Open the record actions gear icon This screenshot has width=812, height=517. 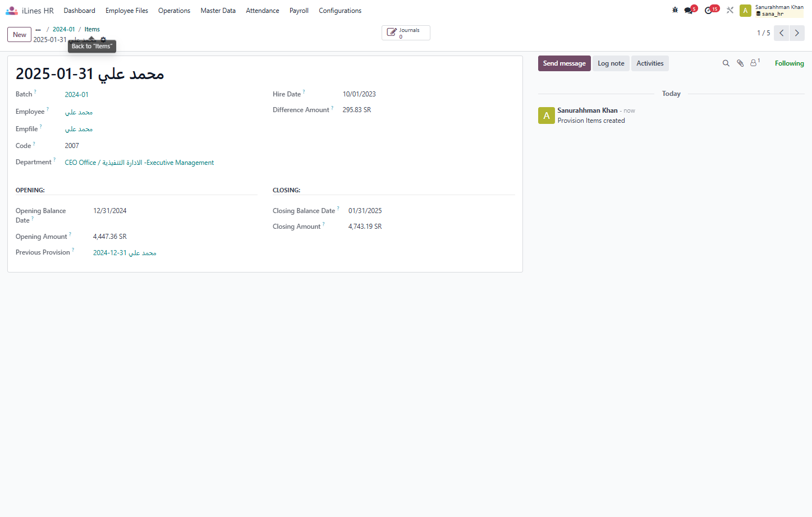click(103, 40)
